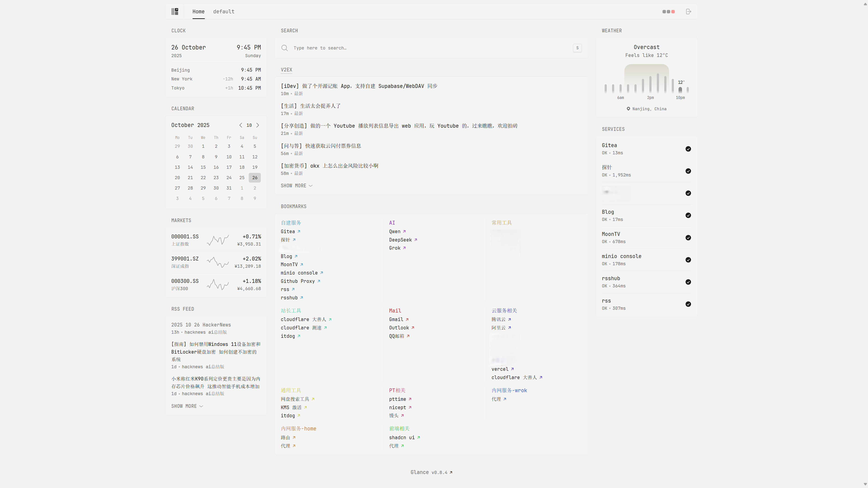Select the Home tab

pyautogui.click(x=198, y=12)
